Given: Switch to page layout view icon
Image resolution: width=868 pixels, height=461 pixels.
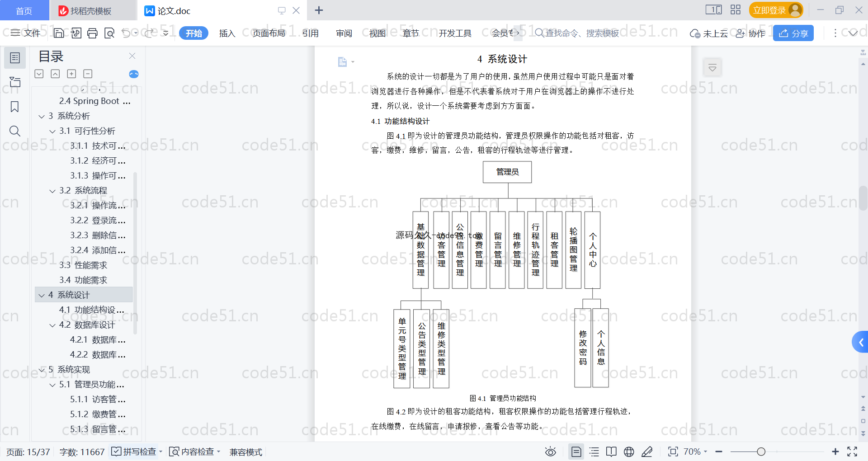Looking at the screenshot, I should click(576, 452).
